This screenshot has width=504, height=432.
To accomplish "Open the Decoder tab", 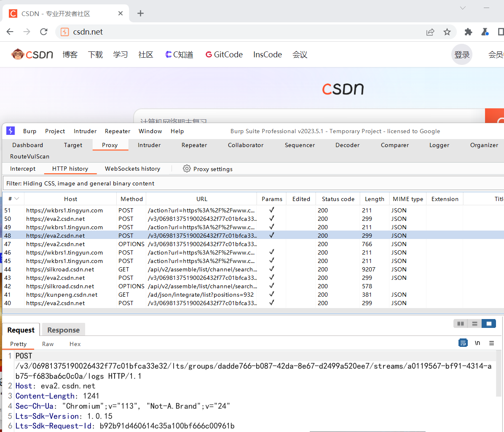I will pos(348,145).
